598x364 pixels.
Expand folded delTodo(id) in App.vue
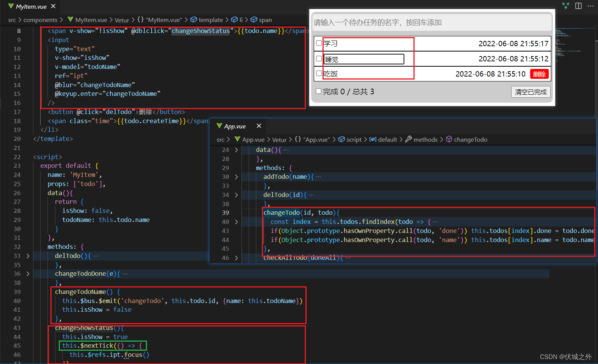(236, 195)
